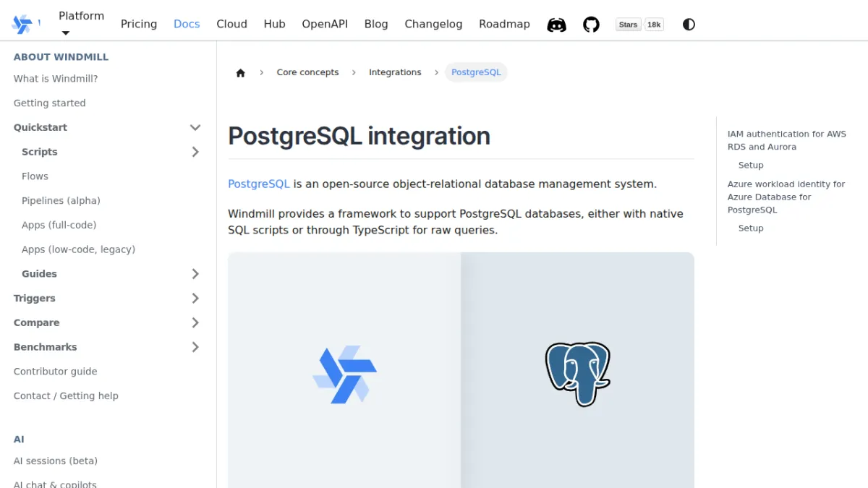Open the Platform dropdown menu
Image resolution: width=868 pixels, height=488 pixels.
81,24
